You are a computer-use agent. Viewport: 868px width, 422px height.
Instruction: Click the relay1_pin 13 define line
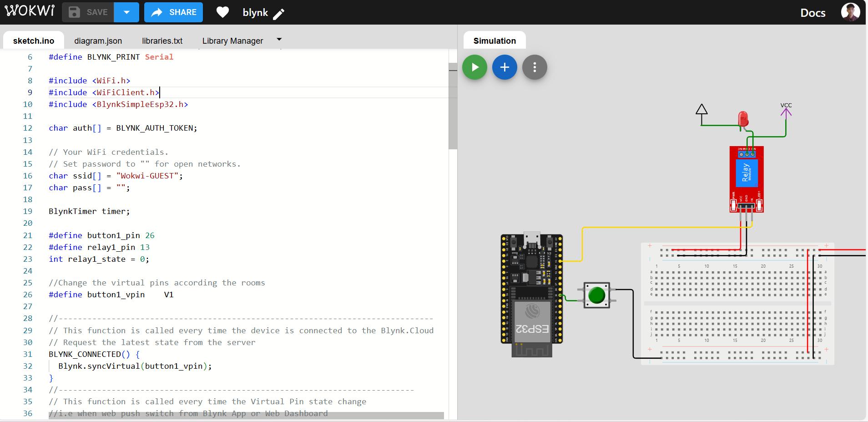pos(99,247)
